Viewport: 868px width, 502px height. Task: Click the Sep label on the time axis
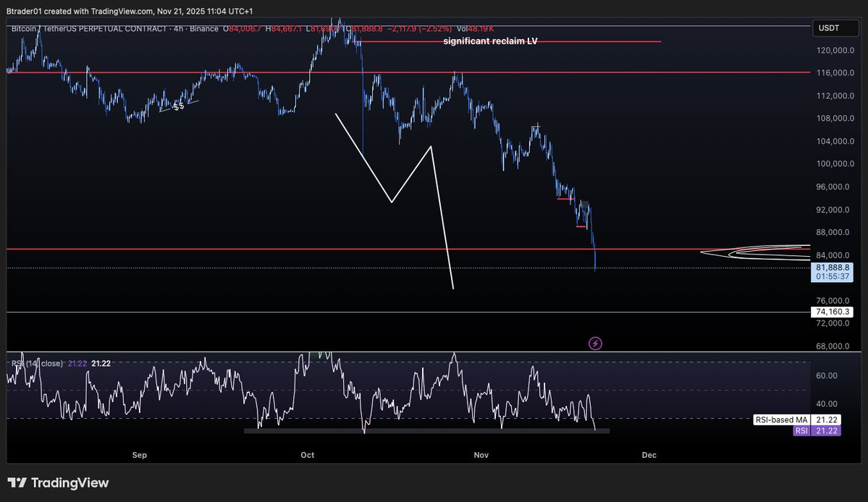coord(139,455)
